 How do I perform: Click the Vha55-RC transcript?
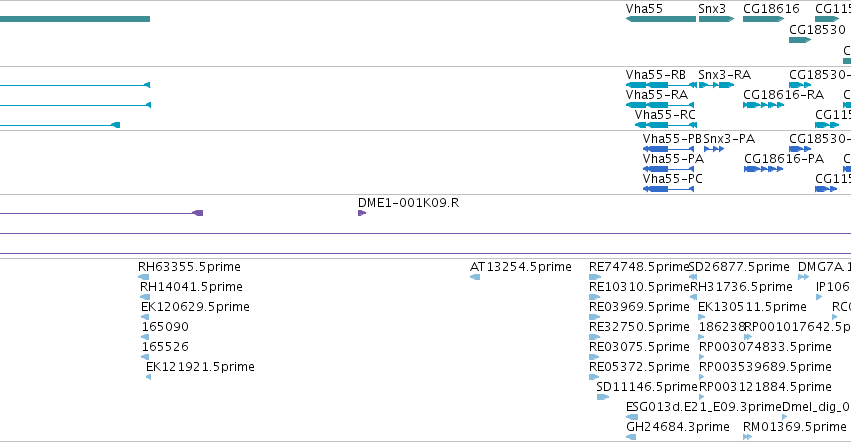click(x=665, y=125)
